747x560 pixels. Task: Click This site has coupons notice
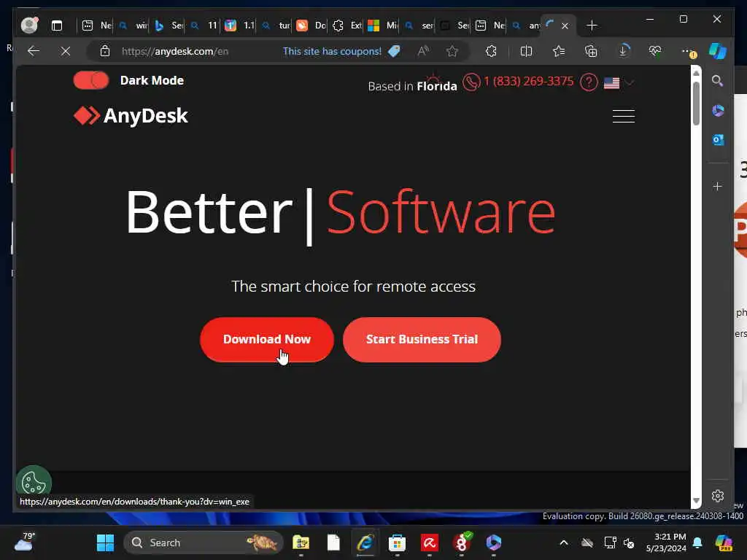point(332,52)
